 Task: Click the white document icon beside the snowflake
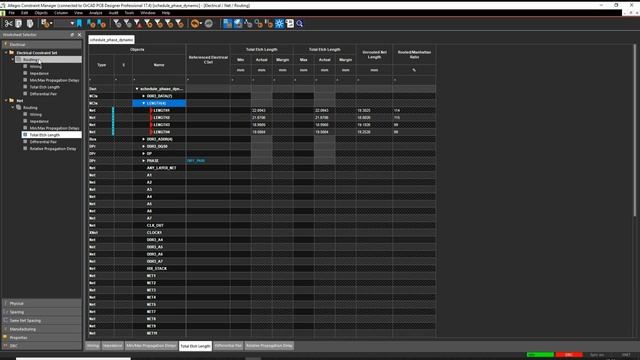click(290, 24)
